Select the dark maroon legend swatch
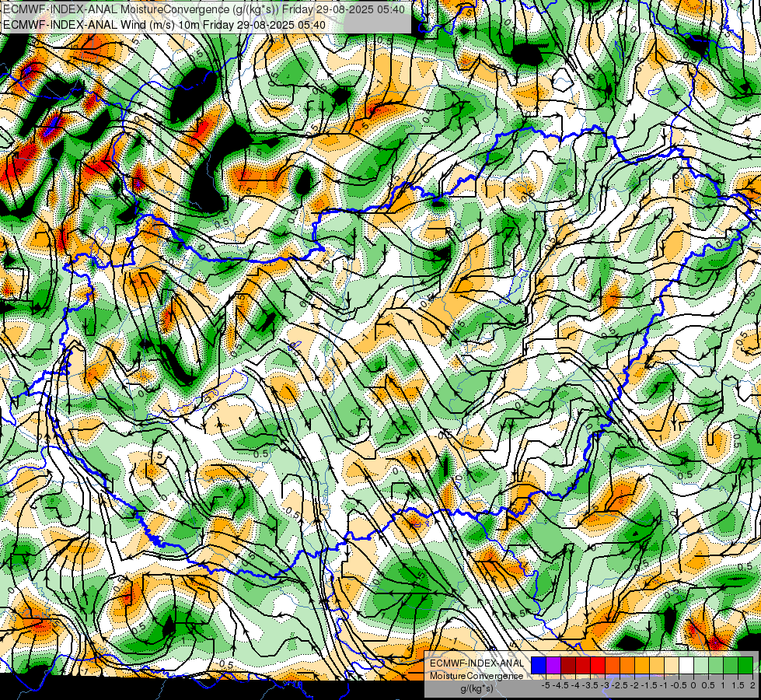Screen dimensions: 761x700 point(568,665)
